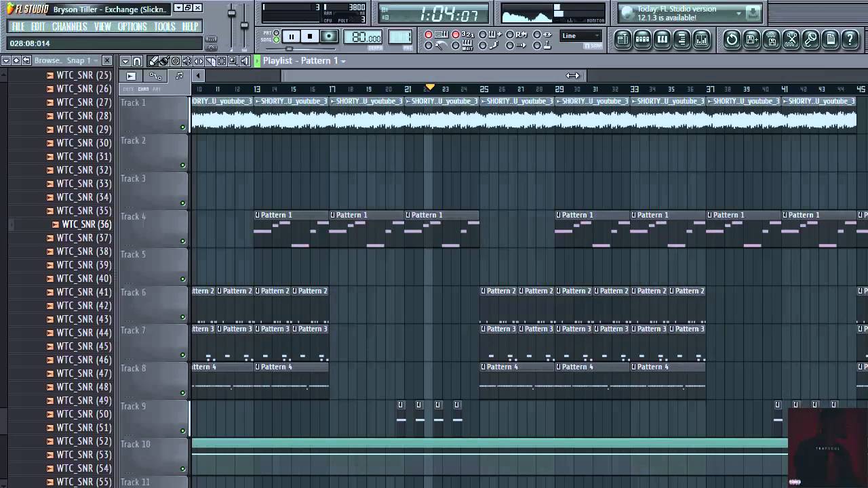Select the Paint brush tool in playlist
The height and width of the screenshot is (488, 868).
(x=165, y=61)
